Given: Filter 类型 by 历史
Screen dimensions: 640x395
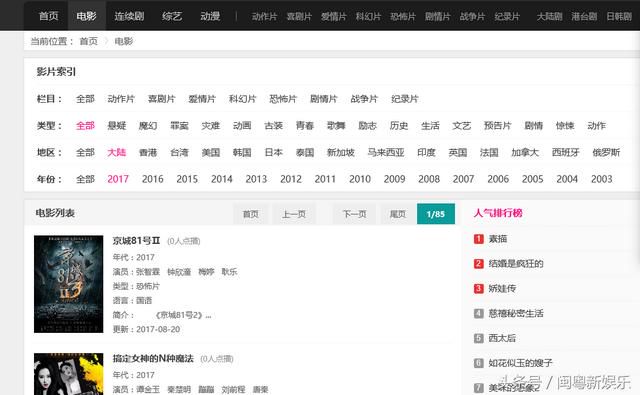Looking at the screenshot, I should (x=399, y=126).
